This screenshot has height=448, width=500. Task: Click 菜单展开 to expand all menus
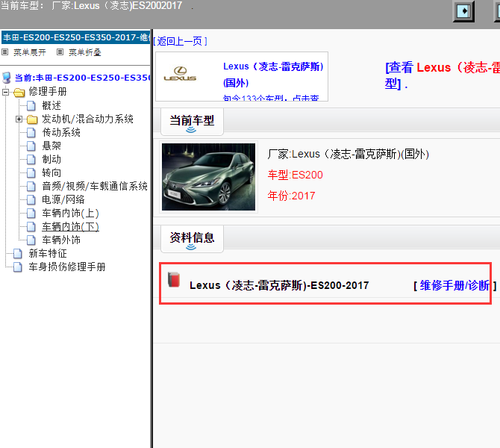[29, 52]
